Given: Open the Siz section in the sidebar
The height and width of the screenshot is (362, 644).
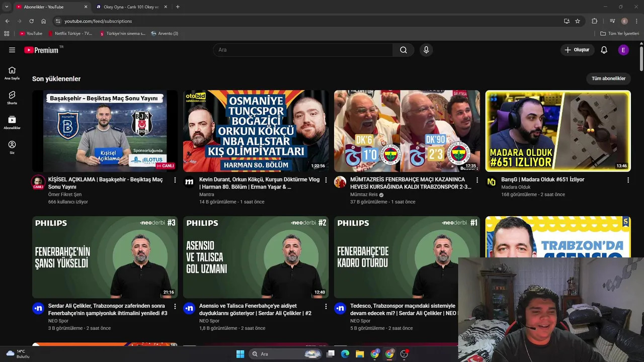Looking at the screenshot, I should point(12,147).
